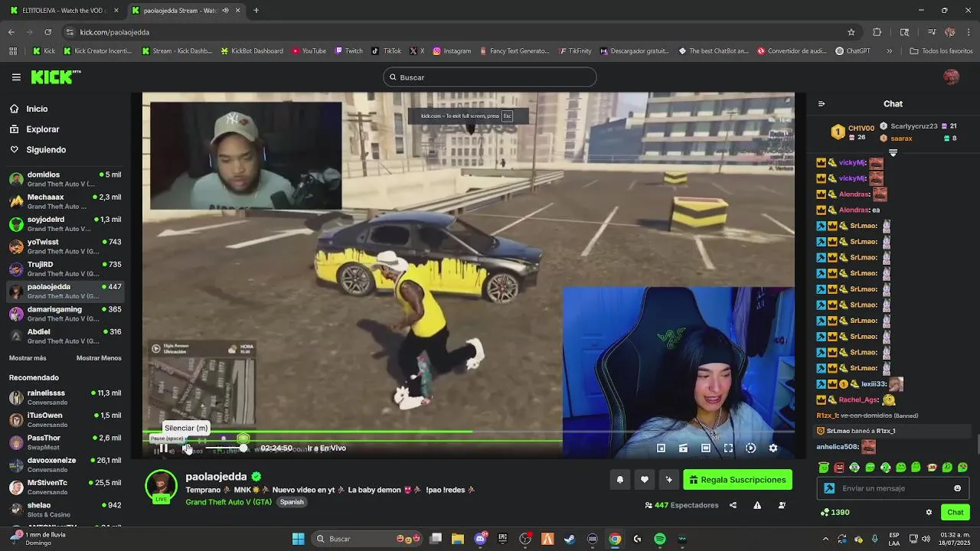Open chat settings gear
Viewport: 980px width, 551px height.
[x=929, y=512]
